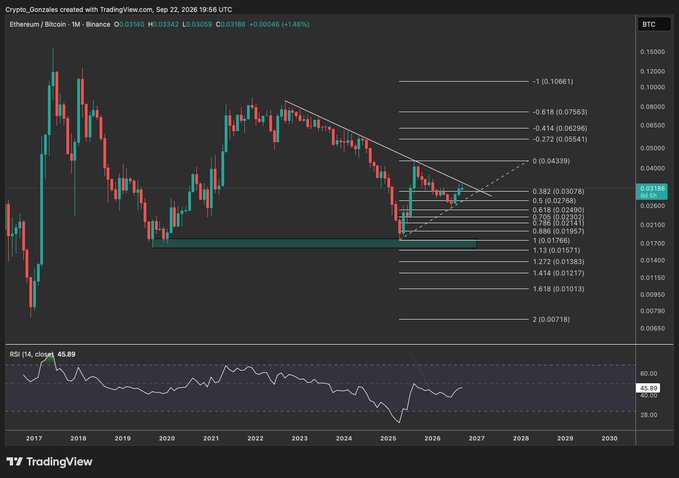Click the RSI (14, close) indicator label

[32, 354]
